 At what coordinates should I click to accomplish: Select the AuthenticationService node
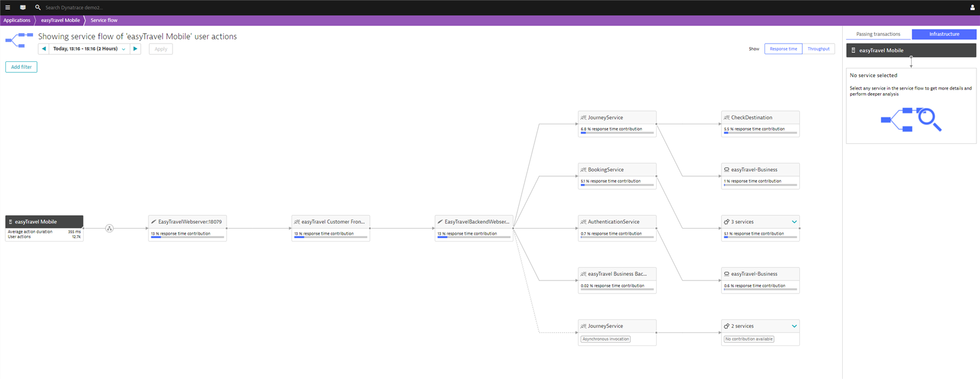pyautogui.click(x=617, y=222)
